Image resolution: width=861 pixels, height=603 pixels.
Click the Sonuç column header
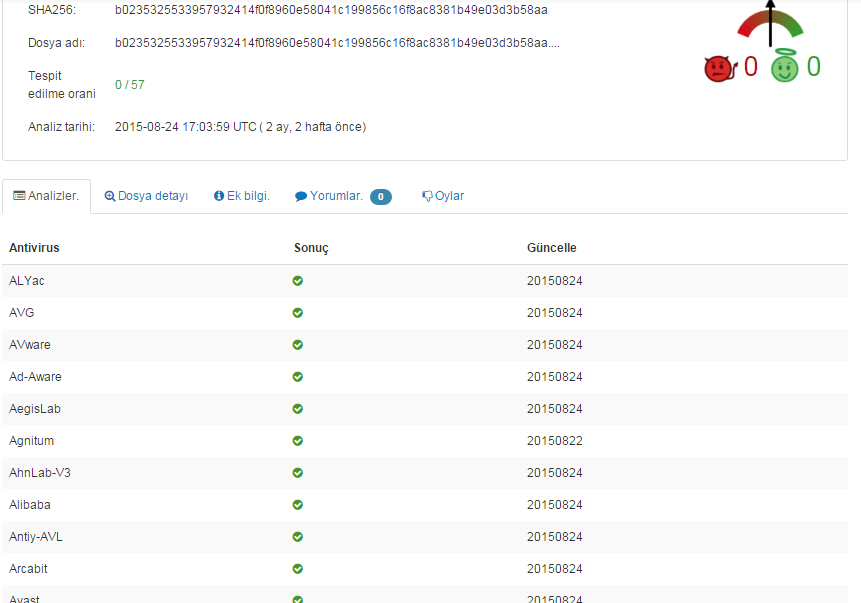pos(311,248)
